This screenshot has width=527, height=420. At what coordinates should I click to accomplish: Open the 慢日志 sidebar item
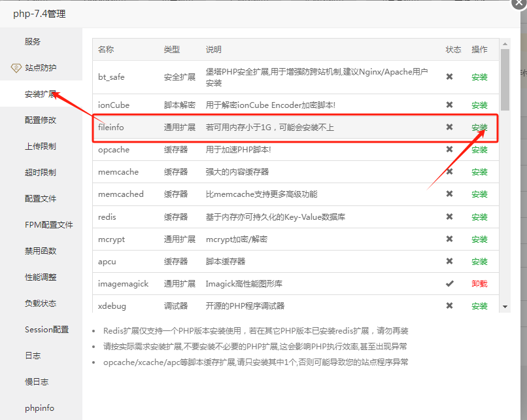click(x=37, y=382)
